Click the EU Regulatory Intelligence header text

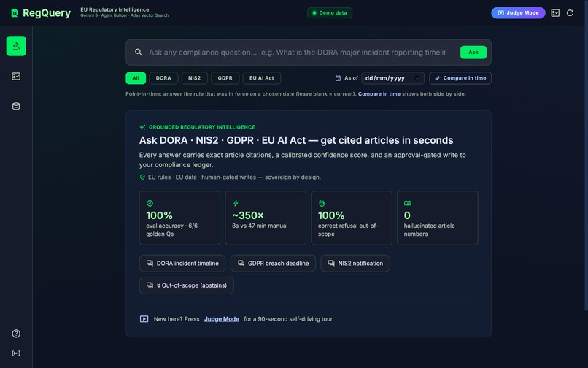click(x=115, y=9)
